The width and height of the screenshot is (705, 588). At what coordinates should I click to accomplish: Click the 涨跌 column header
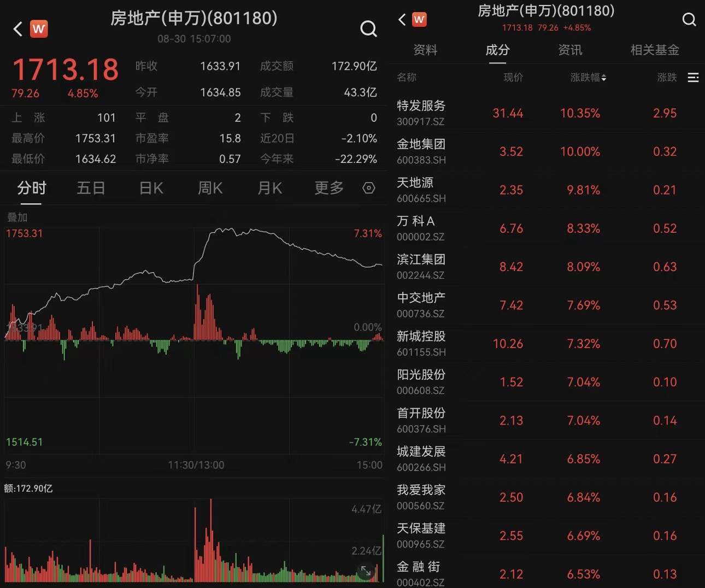(x=667, y=78)
